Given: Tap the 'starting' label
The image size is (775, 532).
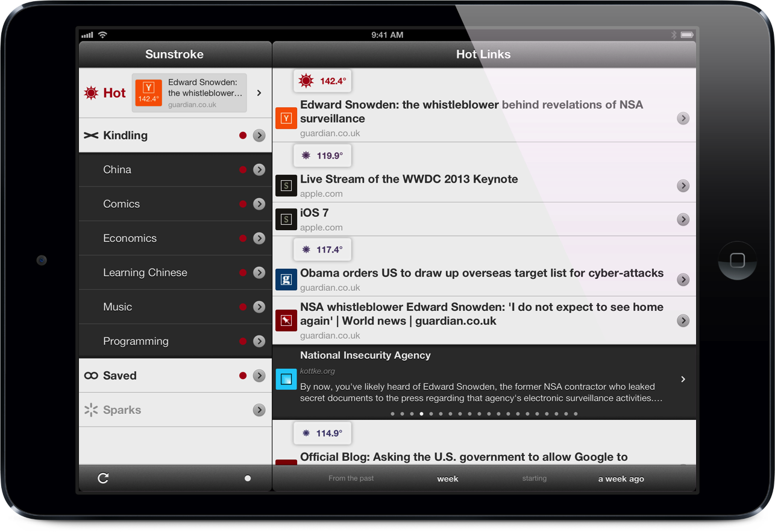Looking at the screenshot, I should pos(535,478).
